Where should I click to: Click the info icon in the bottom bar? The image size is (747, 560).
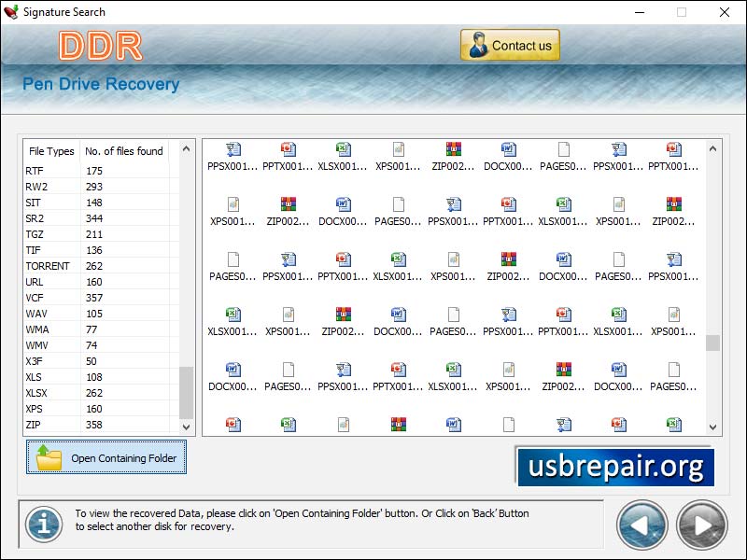(41, 525)
